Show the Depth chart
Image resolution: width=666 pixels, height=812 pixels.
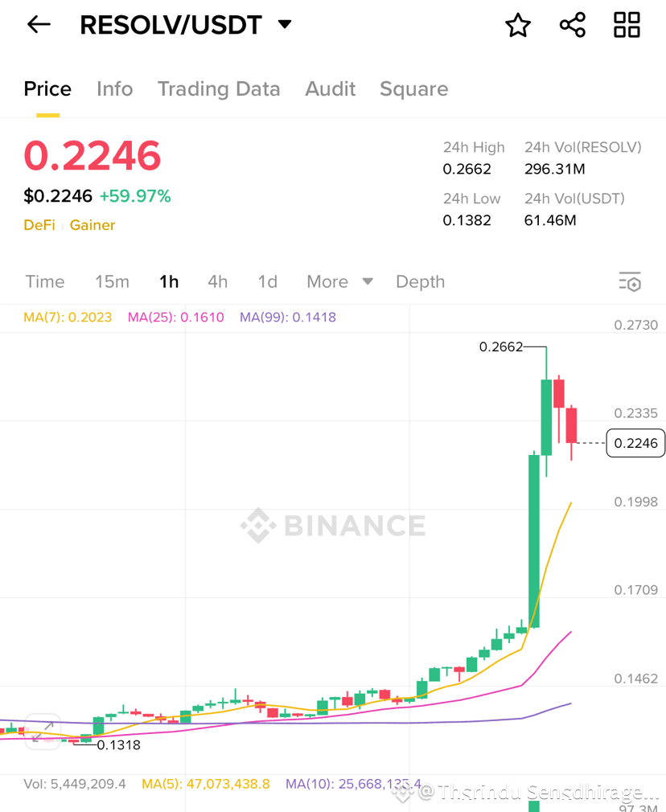point(421,281)
